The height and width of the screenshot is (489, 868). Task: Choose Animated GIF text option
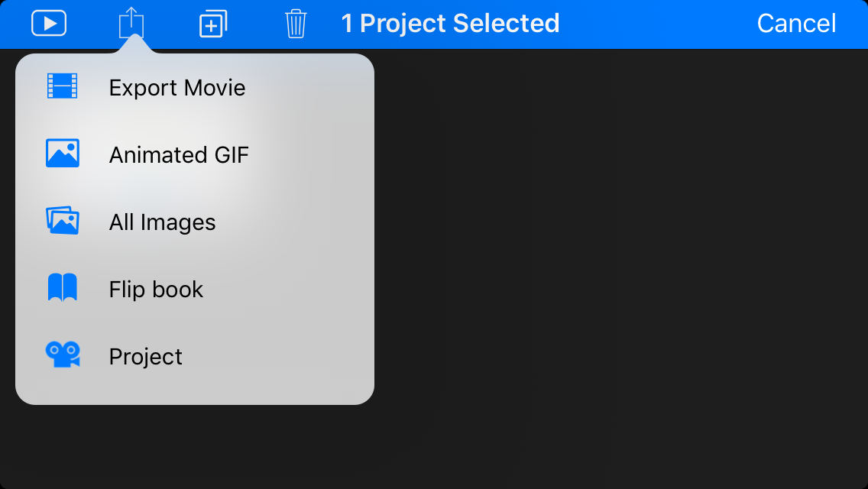point(179,155)
